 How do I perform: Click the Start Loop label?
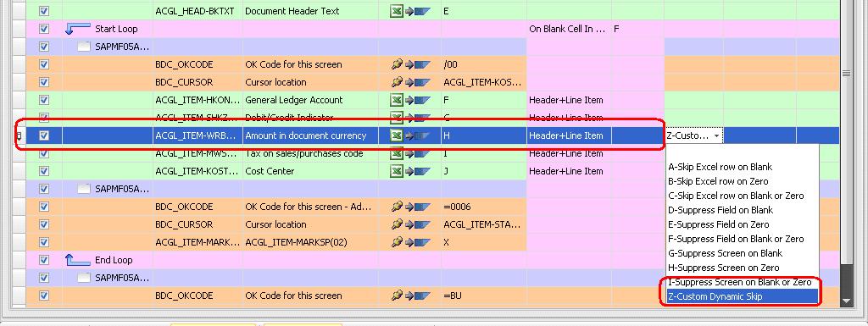pos(116,29)
